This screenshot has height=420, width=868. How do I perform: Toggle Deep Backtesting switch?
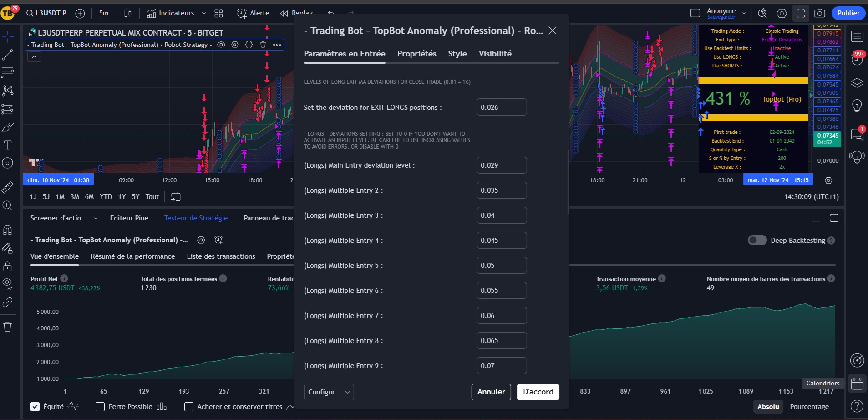coord(757,240)
